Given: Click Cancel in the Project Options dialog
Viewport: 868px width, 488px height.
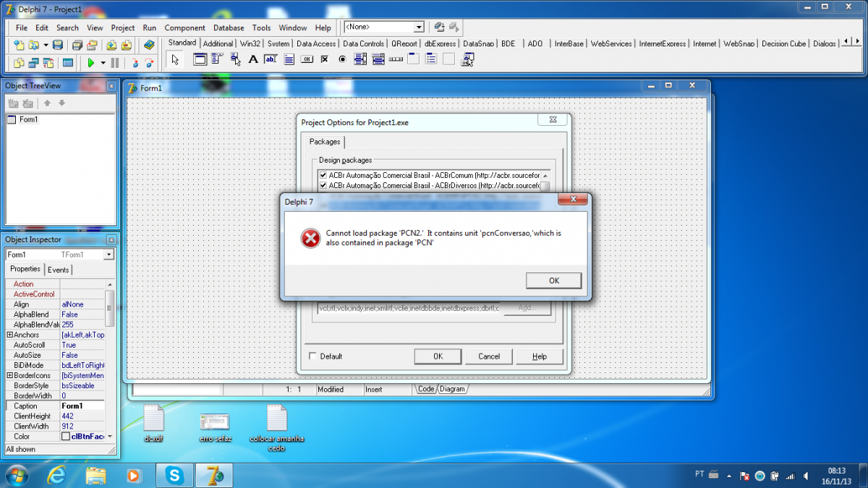Looking at the screenshot, I should 489,356.
